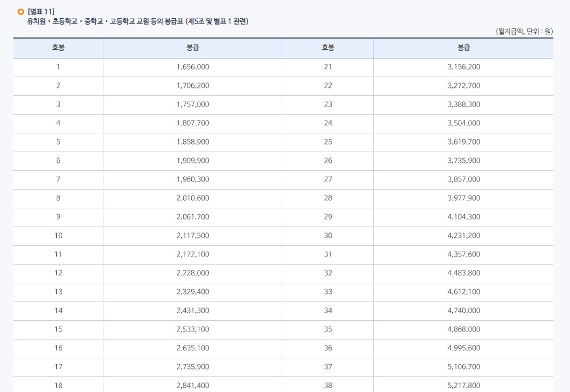Image resolution: width=570 pixels, height=392 pixels.
Task: Select salary cell 2,117,500
Action: click(193, 236)
